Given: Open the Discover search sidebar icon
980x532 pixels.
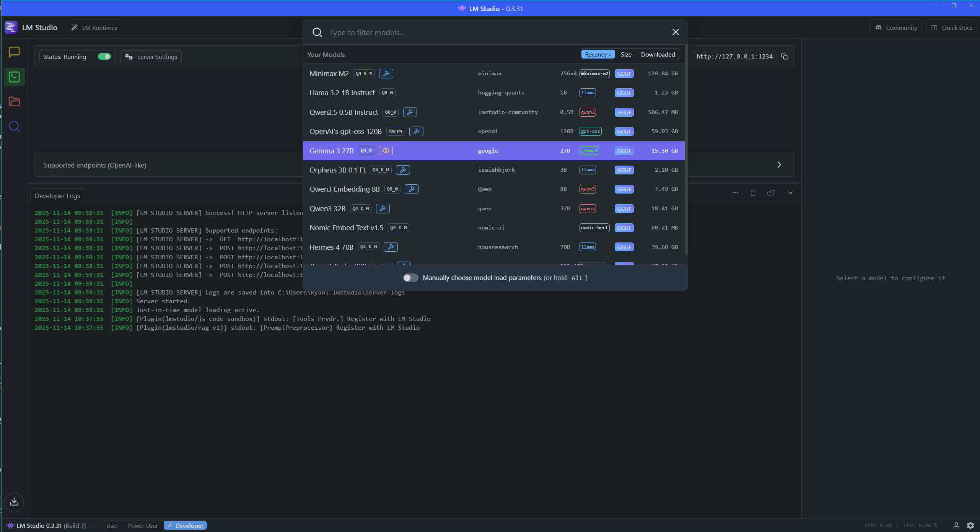Looking at the screenshot, I should point(14,126).
